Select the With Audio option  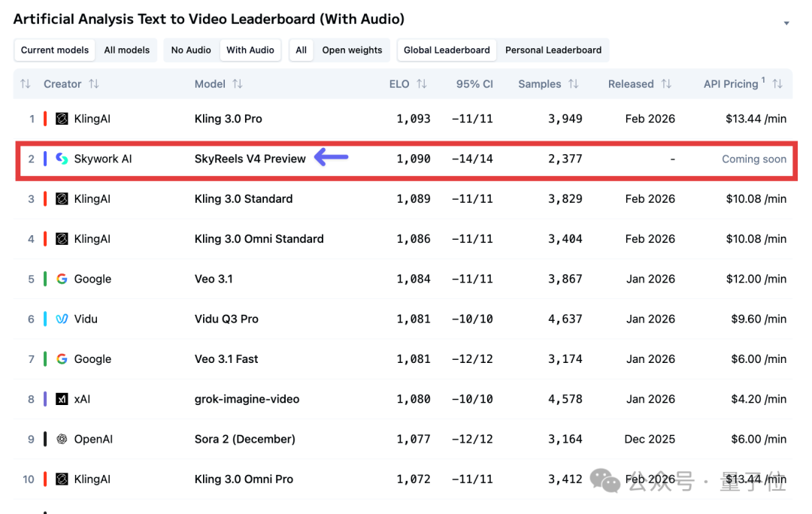pyautogui.click(x=250, y=50)
